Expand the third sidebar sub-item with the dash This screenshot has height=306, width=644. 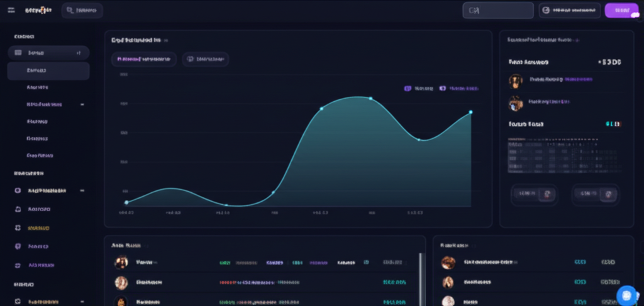tap(82, 104)
